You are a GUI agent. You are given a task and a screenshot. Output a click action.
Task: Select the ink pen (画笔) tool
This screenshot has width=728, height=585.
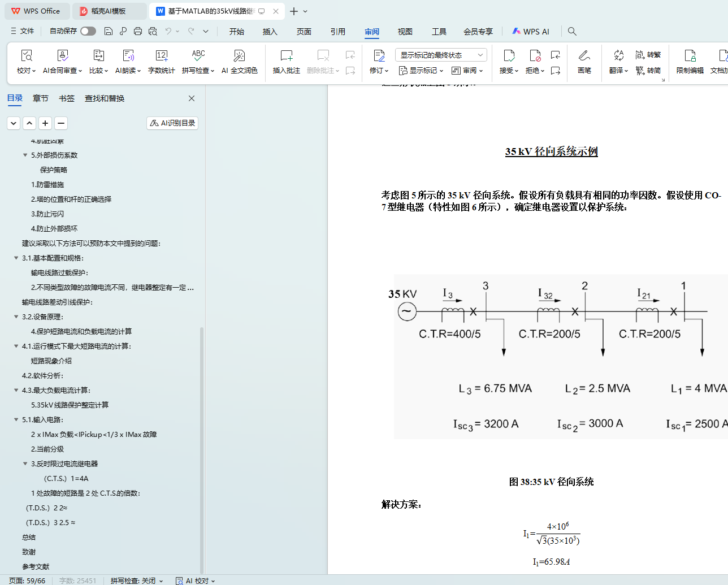[x=584, y=56]
